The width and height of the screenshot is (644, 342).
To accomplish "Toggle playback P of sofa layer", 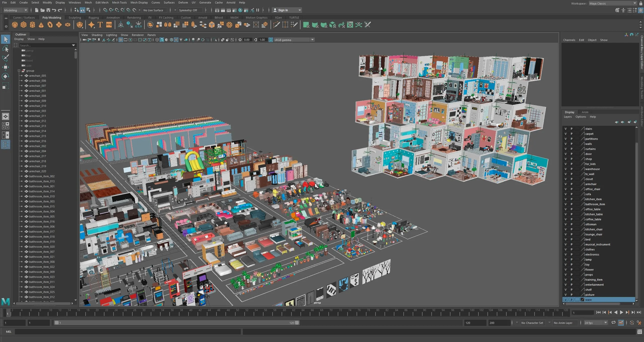I will coord(572,194).
